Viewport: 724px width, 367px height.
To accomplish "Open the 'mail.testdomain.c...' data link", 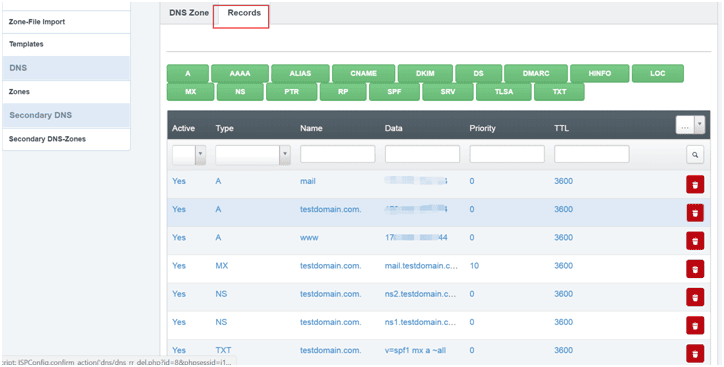I will pos(422,266).
